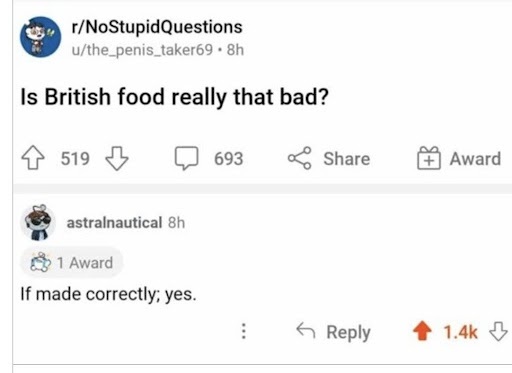The width and height of the screenshot is (512, 373).
Task: Click the 1 Award pill on the comment
Action: 72,263
